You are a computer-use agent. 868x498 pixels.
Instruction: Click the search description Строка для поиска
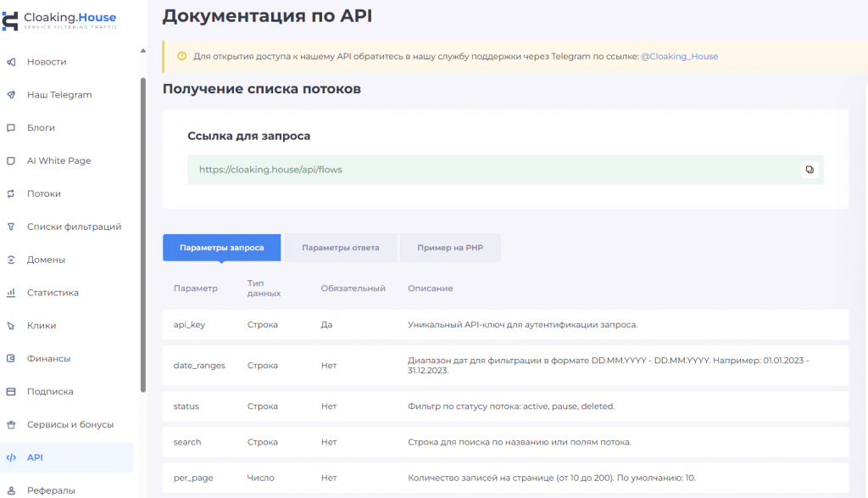tap(520, 442)
